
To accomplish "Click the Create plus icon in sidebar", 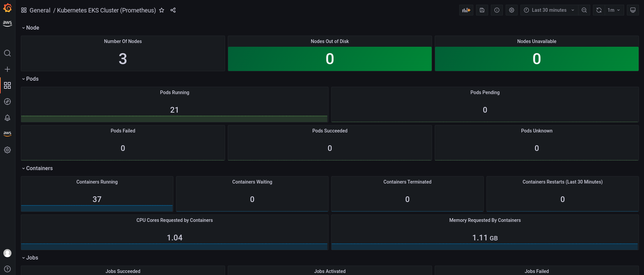I will tap(7, 69).
